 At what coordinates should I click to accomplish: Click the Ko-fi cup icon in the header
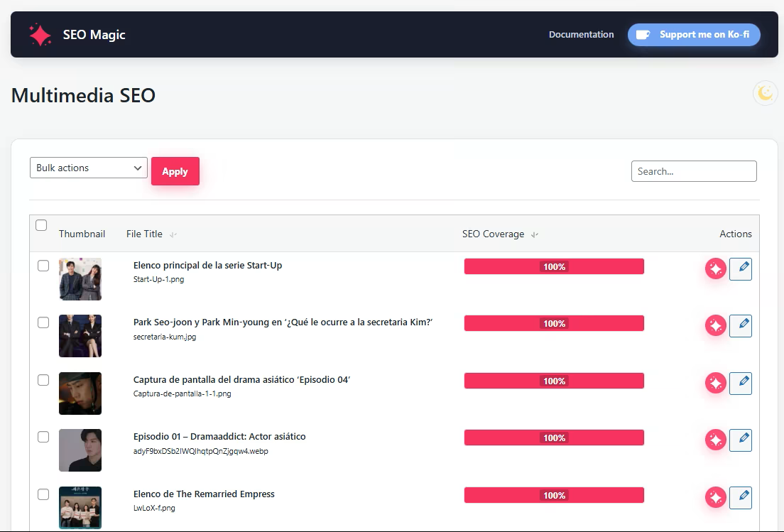(644, 34)
